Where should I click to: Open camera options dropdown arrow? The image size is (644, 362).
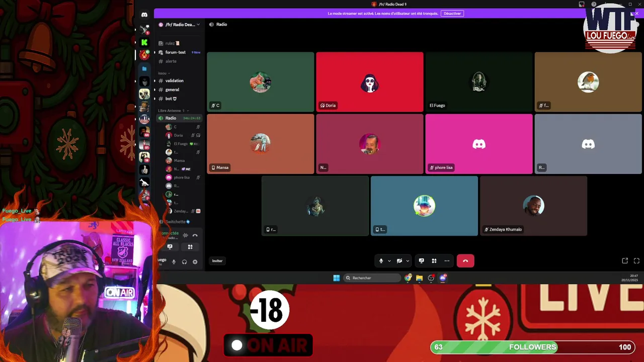point(408,261)
